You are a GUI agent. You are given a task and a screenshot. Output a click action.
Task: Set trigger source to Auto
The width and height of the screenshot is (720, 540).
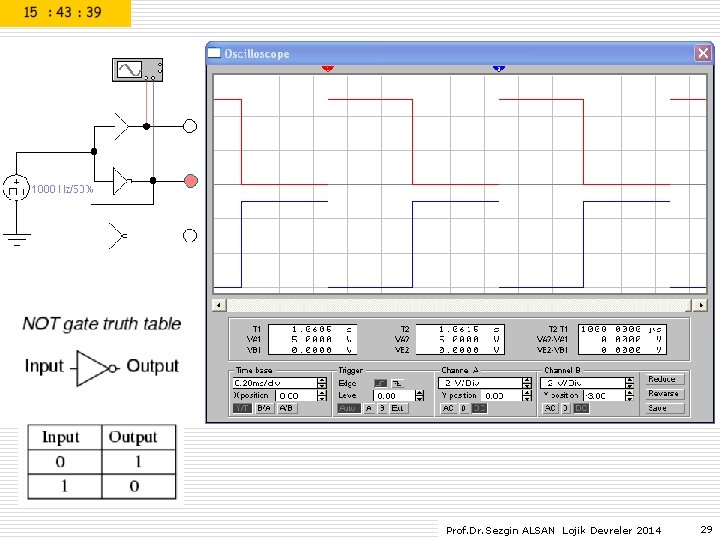click(x=349, y=408)
